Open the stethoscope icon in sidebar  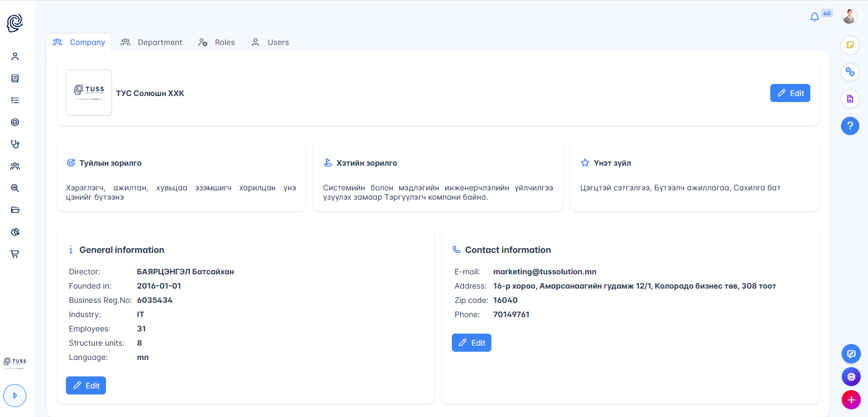[15, 144]
